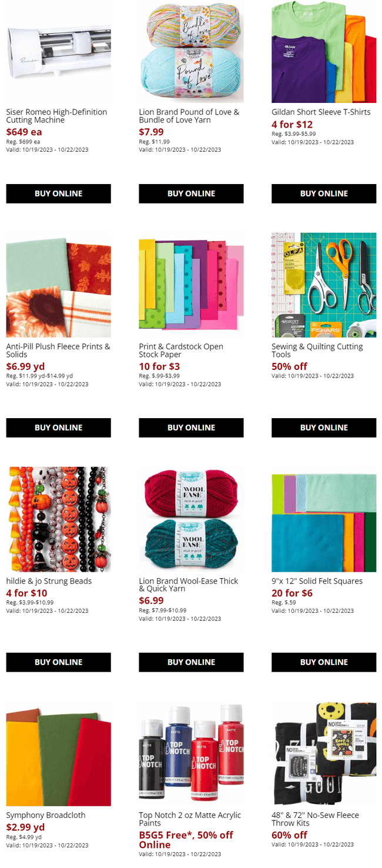Screen dimensions: 382x868
Task: Open the Top Notch Matte Acrylic Paints title link
Action: coord(190,819)
